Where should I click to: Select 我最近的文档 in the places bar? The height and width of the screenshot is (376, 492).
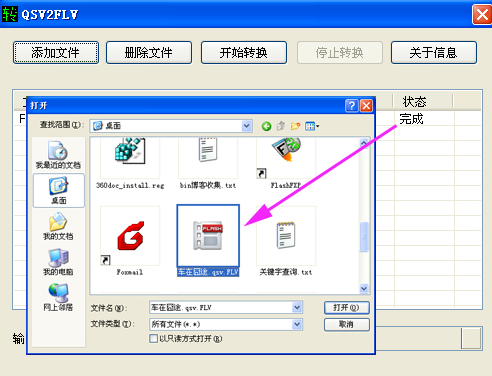point(58,155)
